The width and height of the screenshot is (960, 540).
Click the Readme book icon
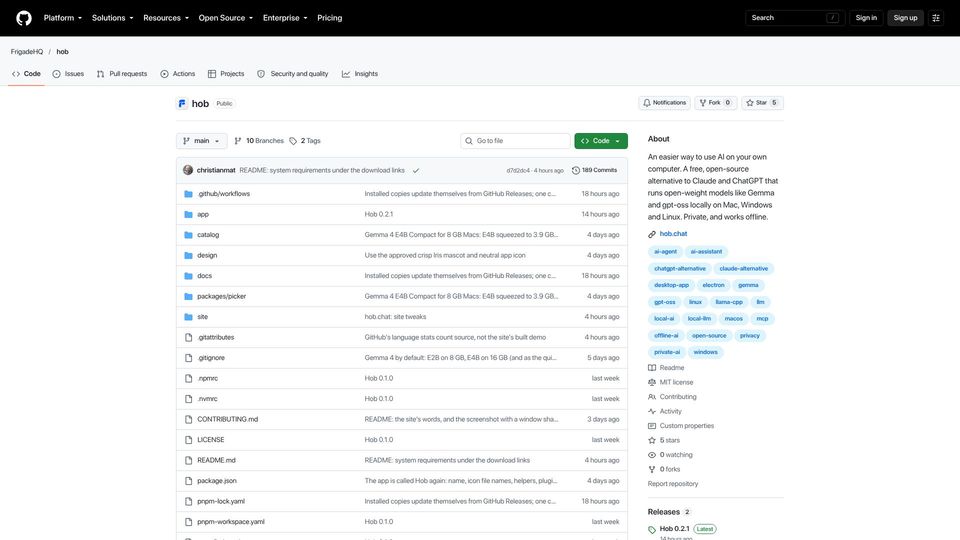click(x=652, y=368)
